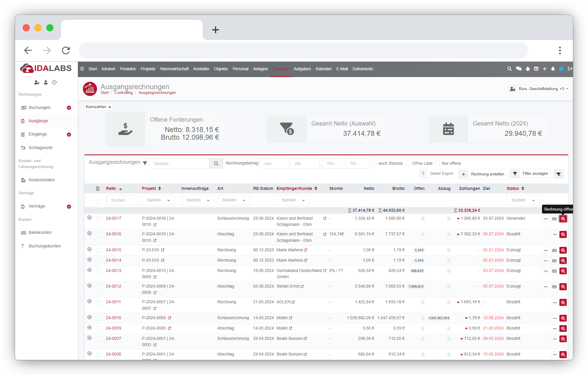
Task: Click search magnifier next to Suchen field
Action: tap(216, 164)
